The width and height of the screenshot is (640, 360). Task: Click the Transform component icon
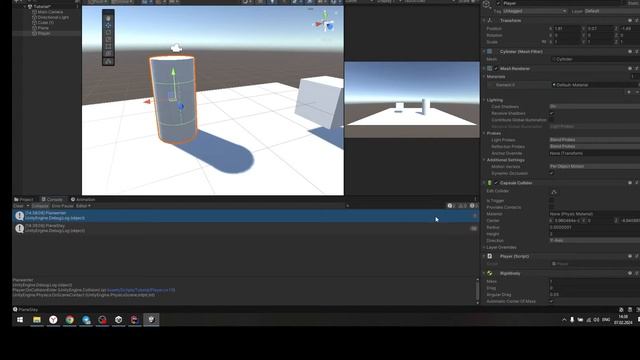490,20
